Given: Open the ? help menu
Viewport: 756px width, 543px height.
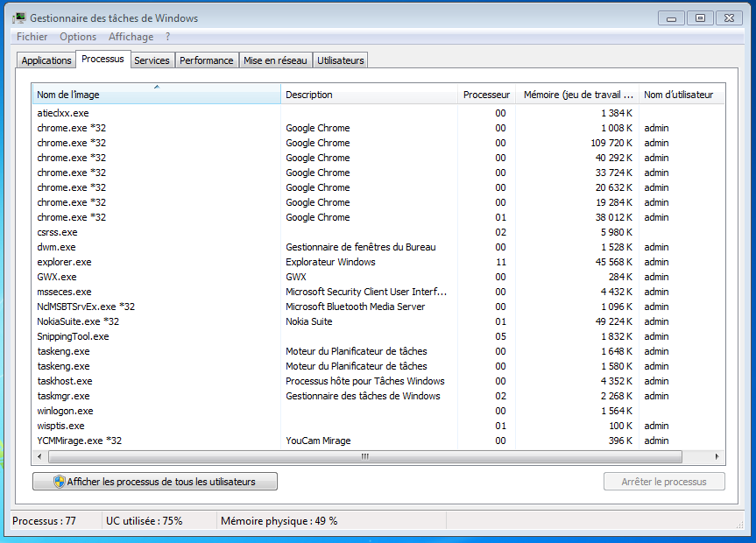Looking at the screenshot, I should tap(168, 37).
